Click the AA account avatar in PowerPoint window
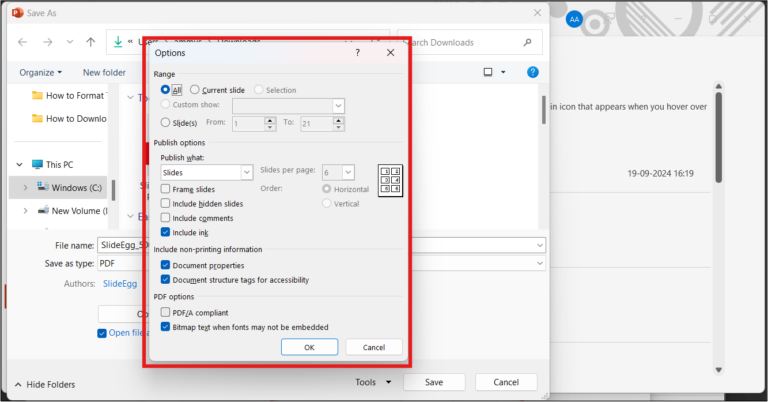This screenshot has height=402, width=768. click(x=574, y=20)
